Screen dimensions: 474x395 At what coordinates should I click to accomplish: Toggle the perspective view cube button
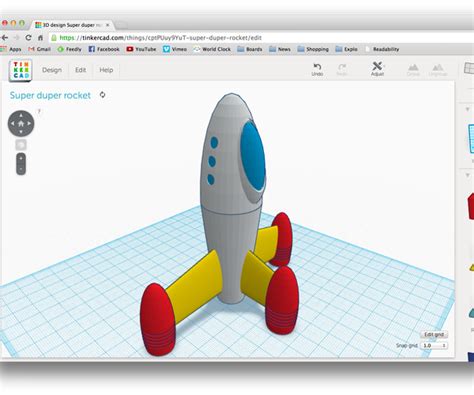[21, 145]
